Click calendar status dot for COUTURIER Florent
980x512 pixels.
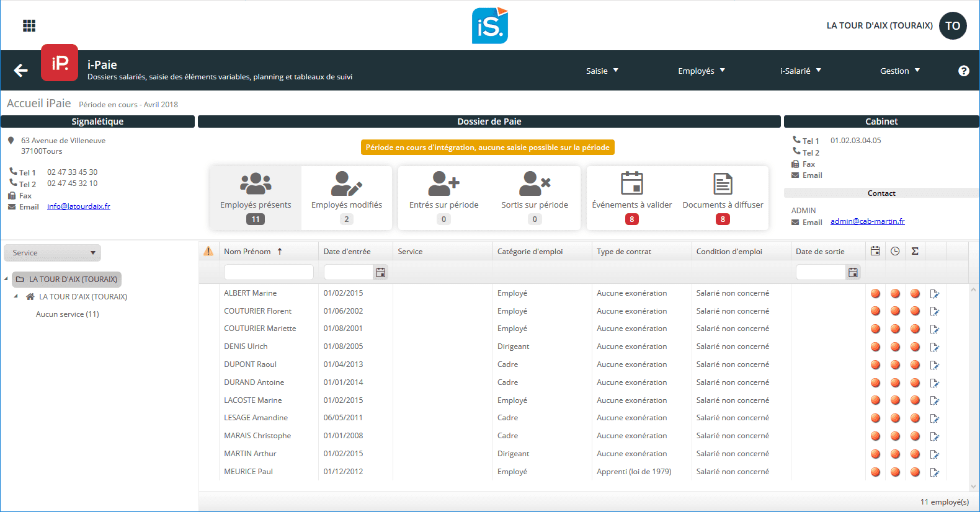click(x=875, y=311)
